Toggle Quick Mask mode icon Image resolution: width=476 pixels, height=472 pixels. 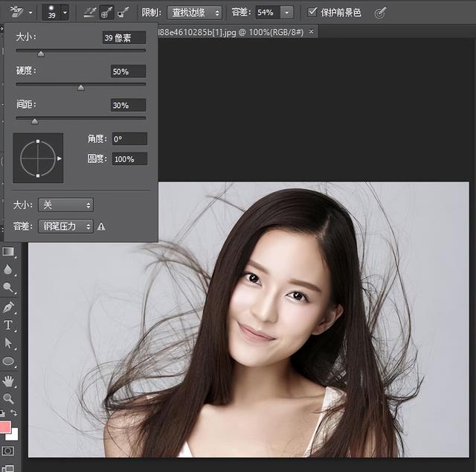coord(8,451)
